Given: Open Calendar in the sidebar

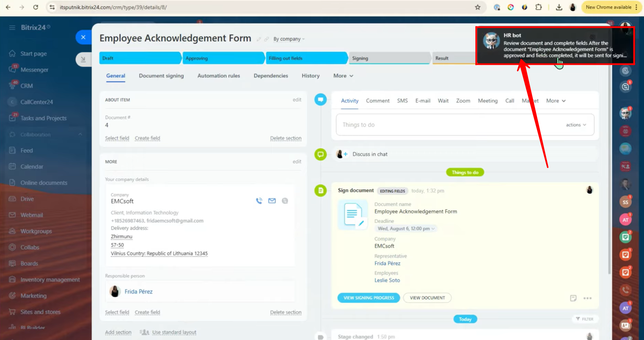Looking at the screenshot, I should click(x=32, y=167).
